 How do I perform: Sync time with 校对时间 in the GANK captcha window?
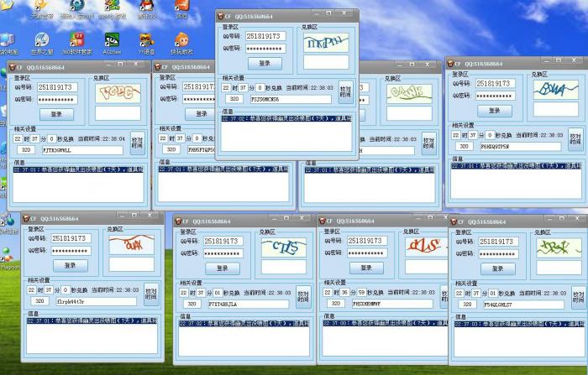[x=428, y=143]
